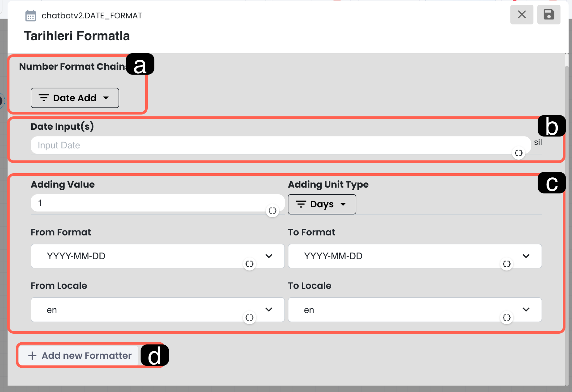Screen dimensions: 572x392
Task: Click the save disk icon
Action: 549,15
